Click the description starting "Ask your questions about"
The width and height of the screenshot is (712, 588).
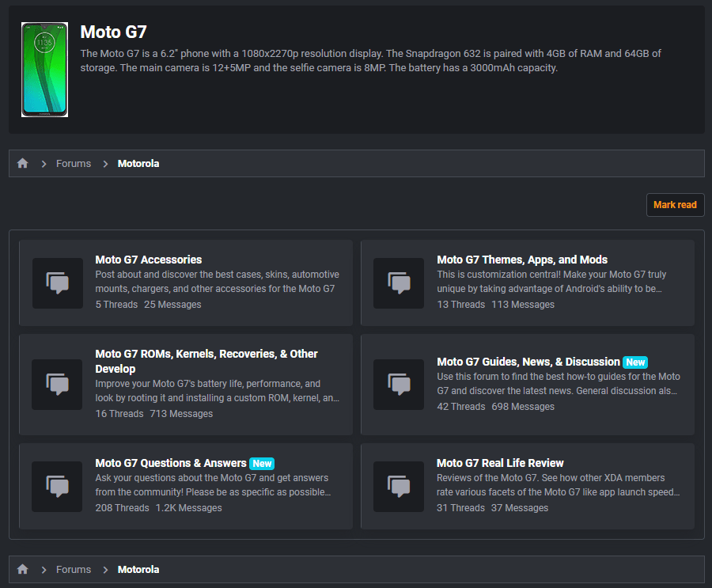tap(214, 485)
